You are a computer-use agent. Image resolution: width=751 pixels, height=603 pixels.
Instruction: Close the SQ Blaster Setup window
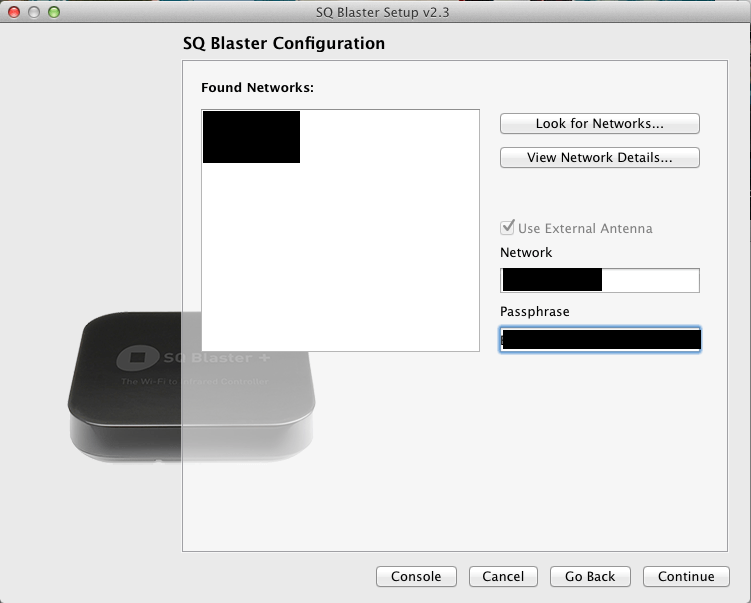click(x=14, y=12)
